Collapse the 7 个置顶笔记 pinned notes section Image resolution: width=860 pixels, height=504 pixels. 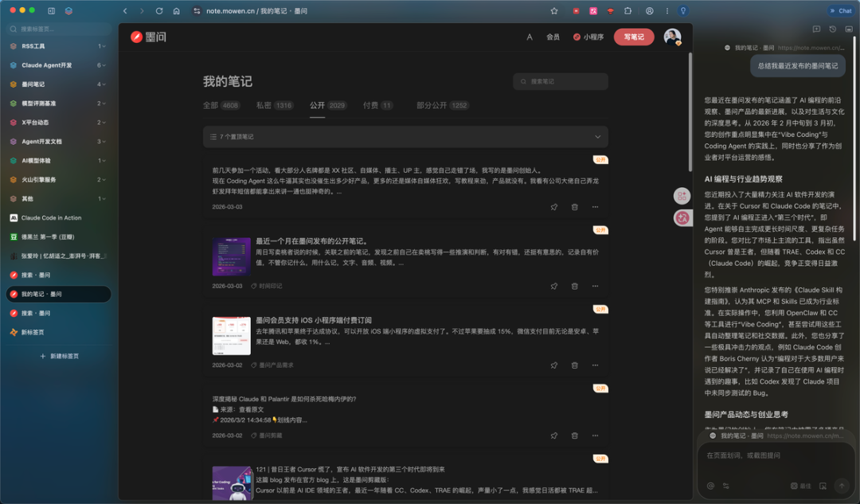click(x=597, y=136)
